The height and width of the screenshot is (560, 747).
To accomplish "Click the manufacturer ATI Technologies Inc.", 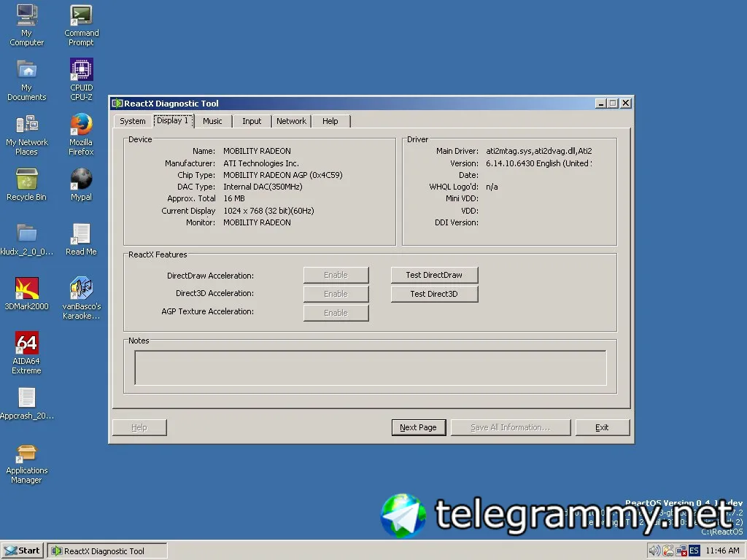I will (260, 163).
